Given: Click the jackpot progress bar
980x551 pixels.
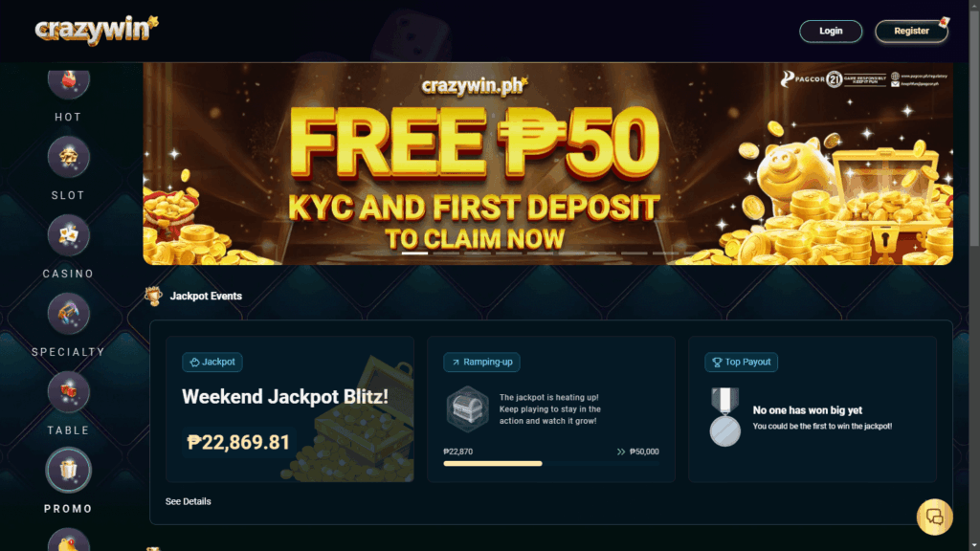Looking at the screenshot, I should click(550, 464).
